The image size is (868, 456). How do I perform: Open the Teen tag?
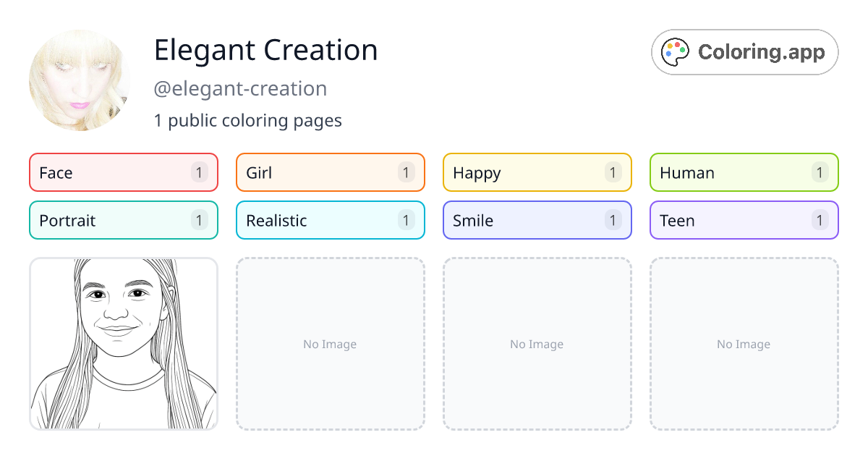click(744, 220)
